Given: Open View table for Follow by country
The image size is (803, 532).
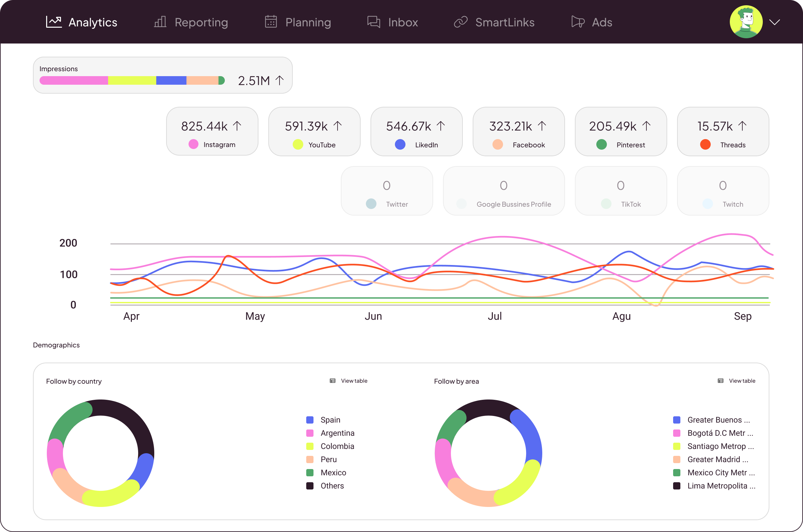Looking at the screenshot, I should tap(349, 381).
